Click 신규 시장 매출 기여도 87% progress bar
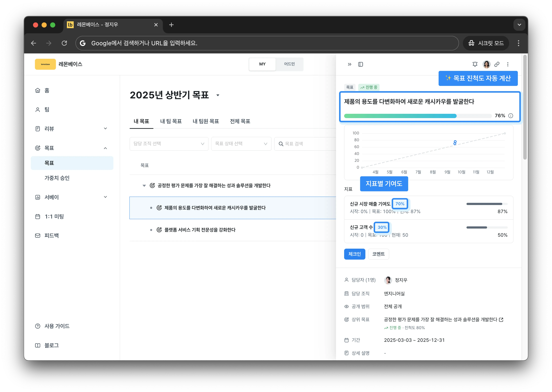 [487, 204]
